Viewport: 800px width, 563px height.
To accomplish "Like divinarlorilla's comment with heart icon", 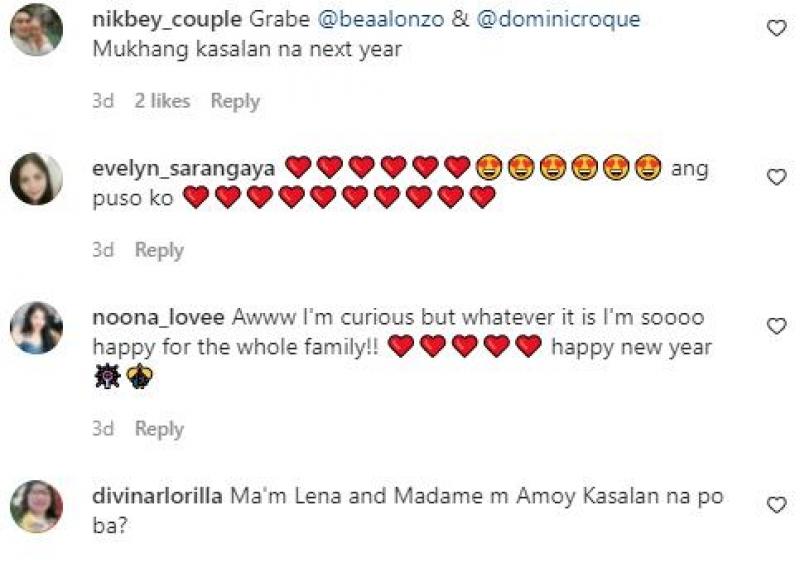I will click(x=776, y=505).
